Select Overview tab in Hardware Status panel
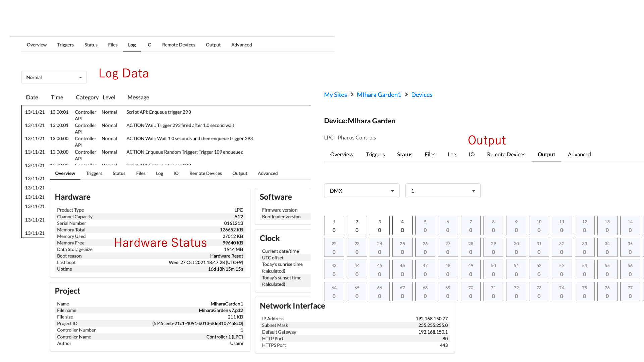644x362 pixels. (65, 173)
